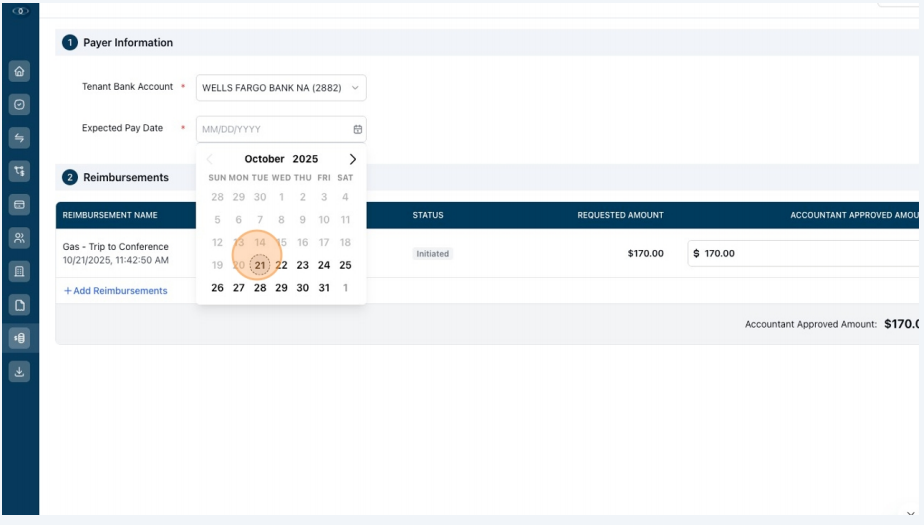Click the download sidebar icon

pos(19,372)
